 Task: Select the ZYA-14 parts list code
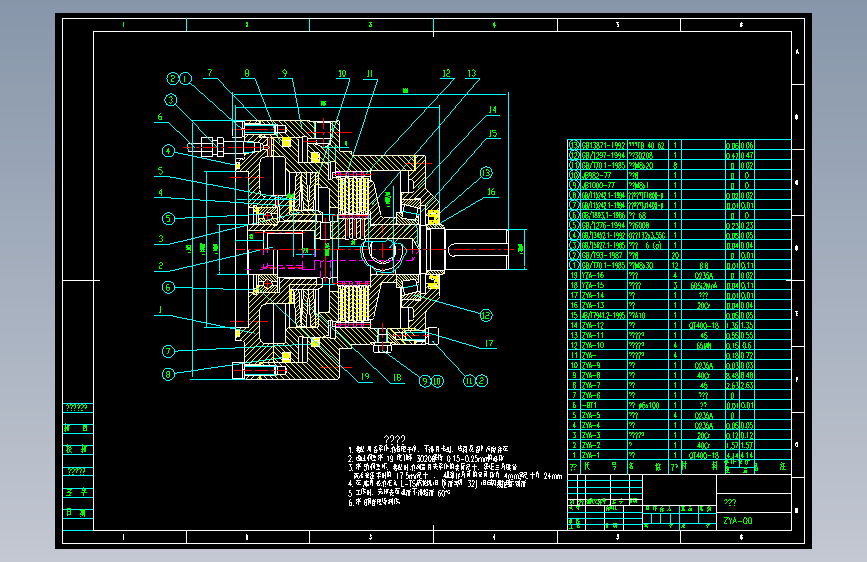593,295
